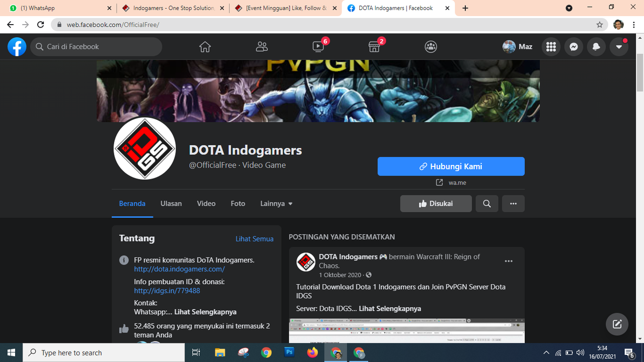Open the Friends icon in top navigation
The height and width of the screenshot is (362, 644).
click(x=262, y=47)
